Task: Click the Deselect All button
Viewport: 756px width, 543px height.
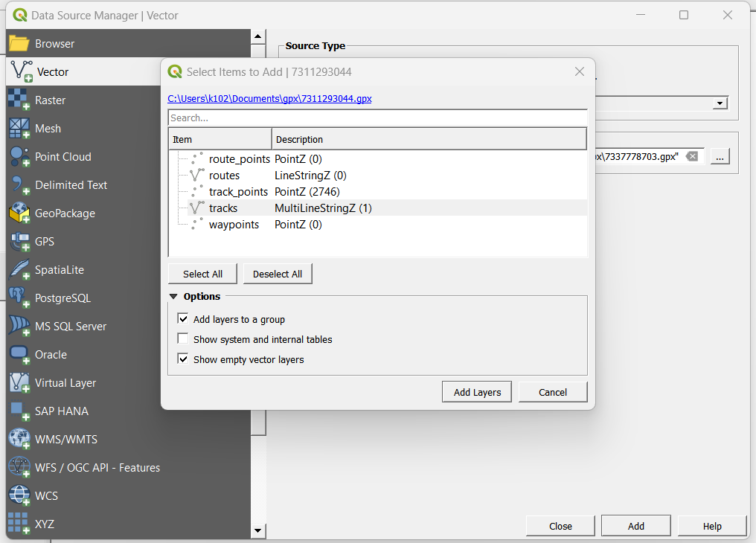Action: pyautogui.click(x=278, y=274)
